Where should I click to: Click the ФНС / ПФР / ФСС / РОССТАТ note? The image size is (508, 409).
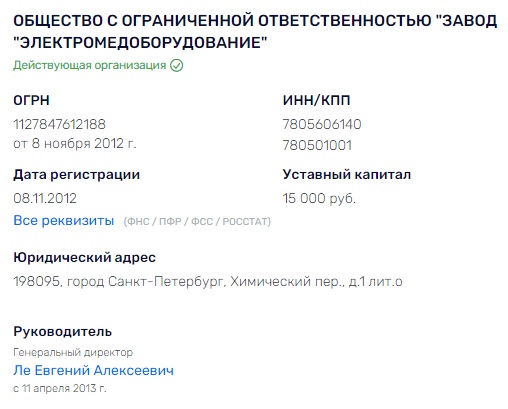197,222
